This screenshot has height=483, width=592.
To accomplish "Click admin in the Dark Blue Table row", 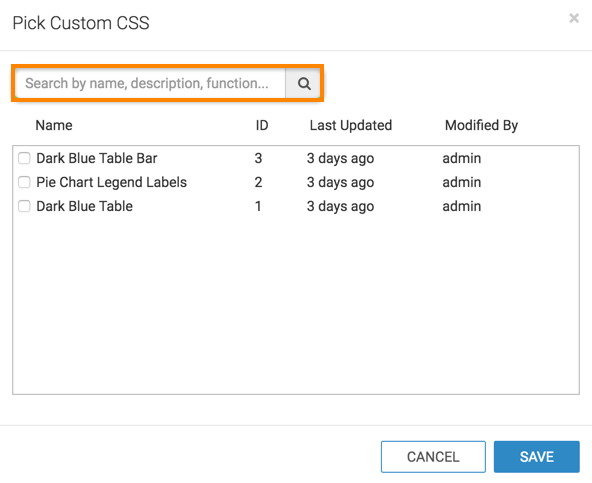I will (462, 207).
